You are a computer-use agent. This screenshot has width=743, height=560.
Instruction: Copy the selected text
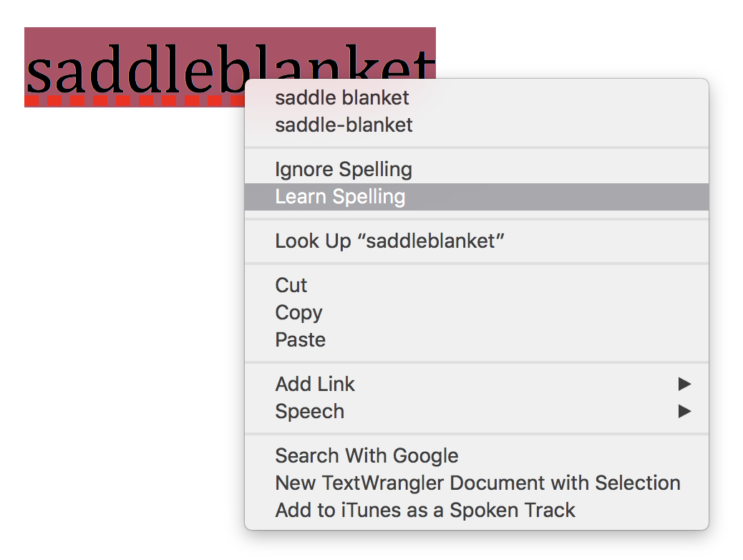(x=298, y=313)
